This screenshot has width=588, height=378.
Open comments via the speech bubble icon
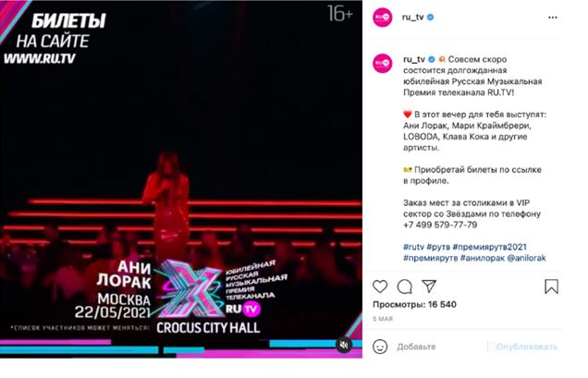[405, 287]
